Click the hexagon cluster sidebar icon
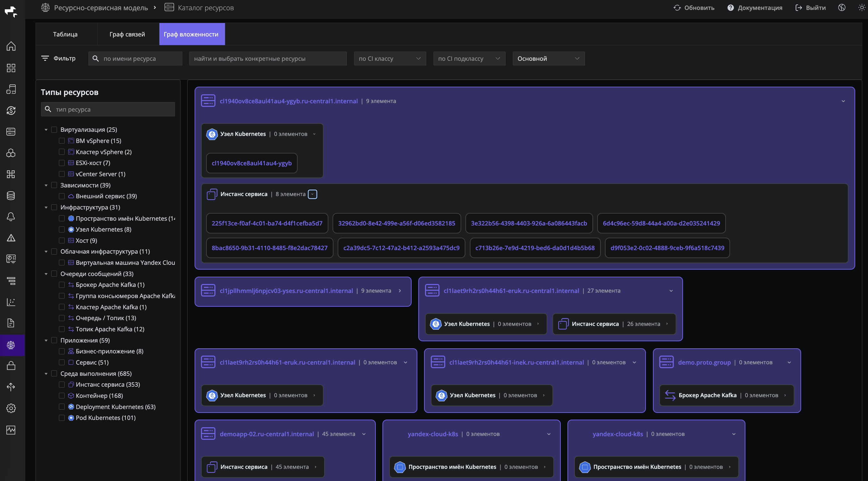 tap(11, 153)
